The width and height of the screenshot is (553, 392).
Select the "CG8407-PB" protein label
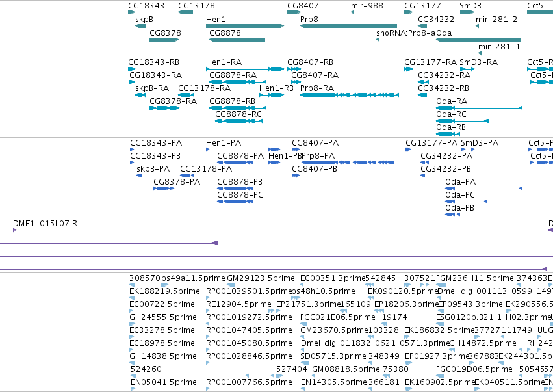(x=315, y=170)
